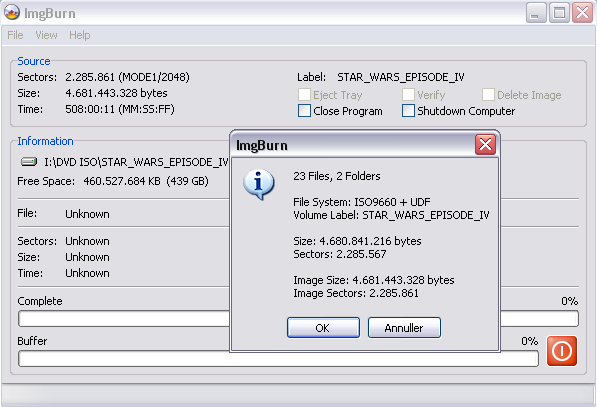
Task: Click the red stop/abort power icon
Action: pos(562,351)
